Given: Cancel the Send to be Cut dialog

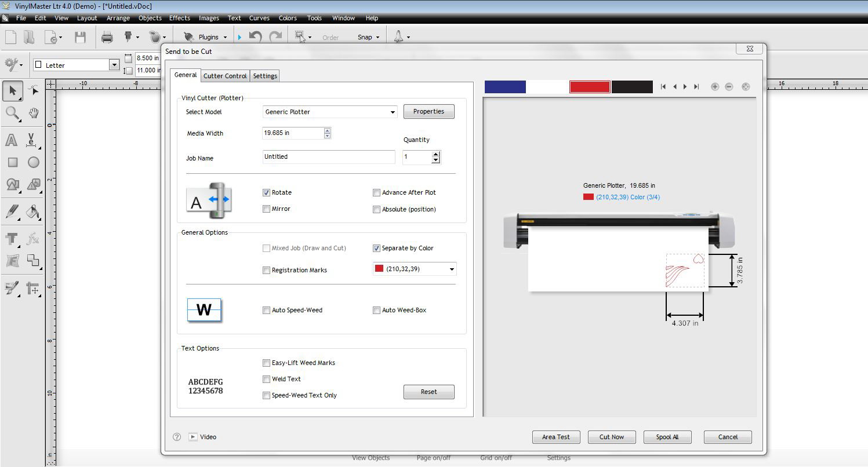Looking at the screenshot, I should click(x=728, y=437).
